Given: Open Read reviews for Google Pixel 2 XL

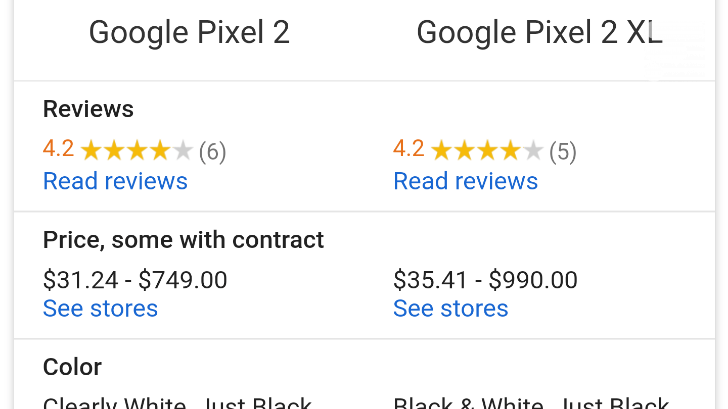Looking at the screenshot, I should coord(466,181).
